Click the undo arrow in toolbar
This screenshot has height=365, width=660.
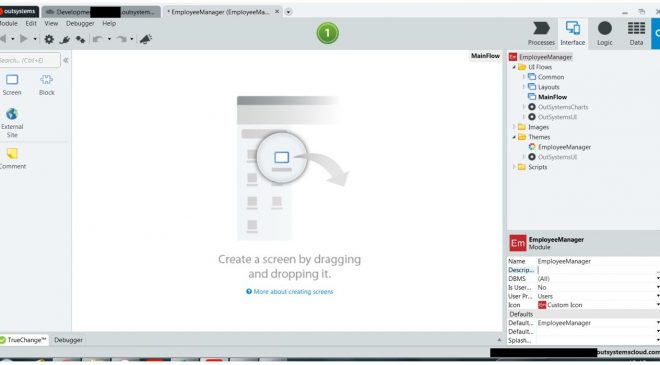pyautogui.click(x=98, y=39)
